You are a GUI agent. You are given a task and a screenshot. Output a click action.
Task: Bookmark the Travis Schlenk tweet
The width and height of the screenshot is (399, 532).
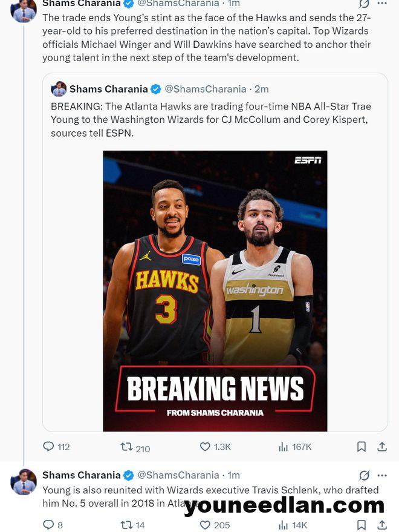click(361, 525)
